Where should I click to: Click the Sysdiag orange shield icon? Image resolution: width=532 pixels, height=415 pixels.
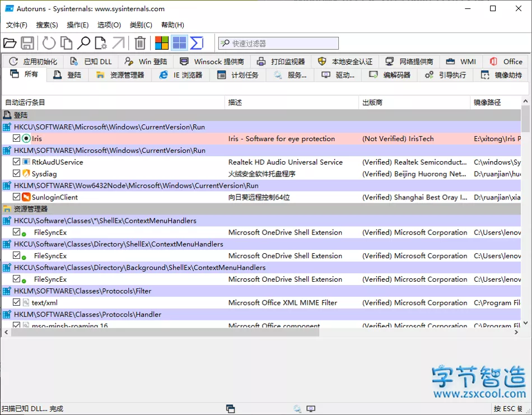26,174
